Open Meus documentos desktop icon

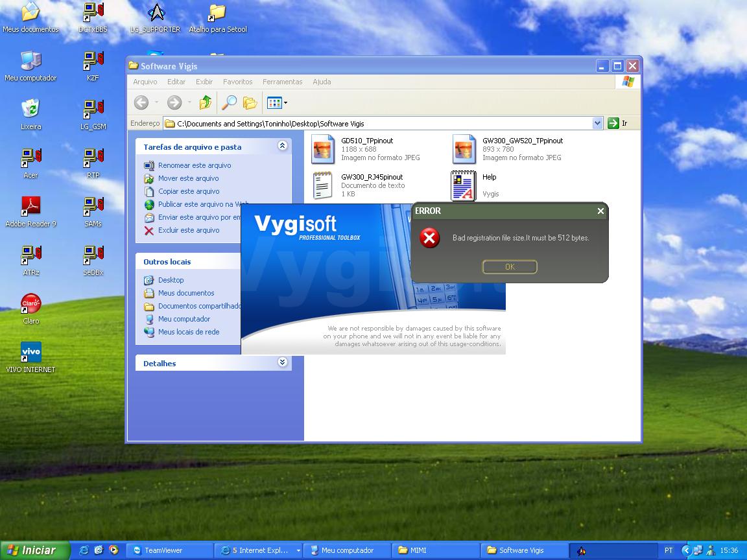pyautogui.click(x=30, y=17)
